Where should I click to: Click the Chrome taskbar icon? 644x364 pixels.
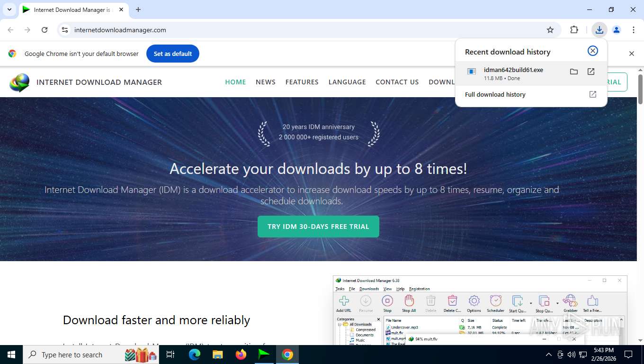point(287,355)
